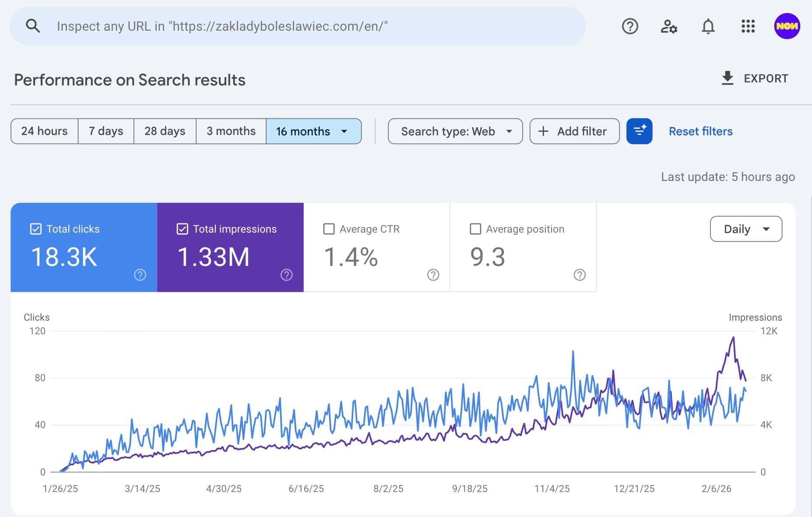This screenshot has width=812, height=517.
Task: Click the Reset filters link
Action: pyautogui.click(x=700, y=131)
